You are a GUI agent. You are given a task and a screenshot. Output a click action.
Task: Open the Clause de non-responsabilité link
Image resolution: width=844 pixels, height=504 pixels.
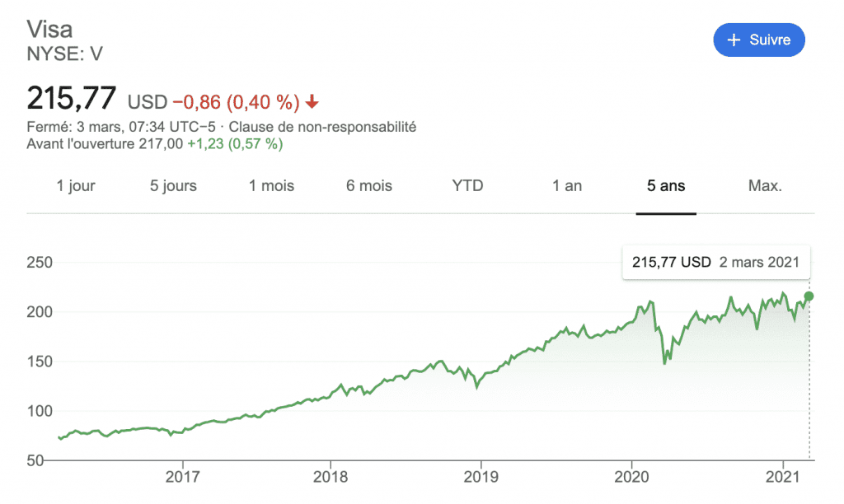pos(322,127)
